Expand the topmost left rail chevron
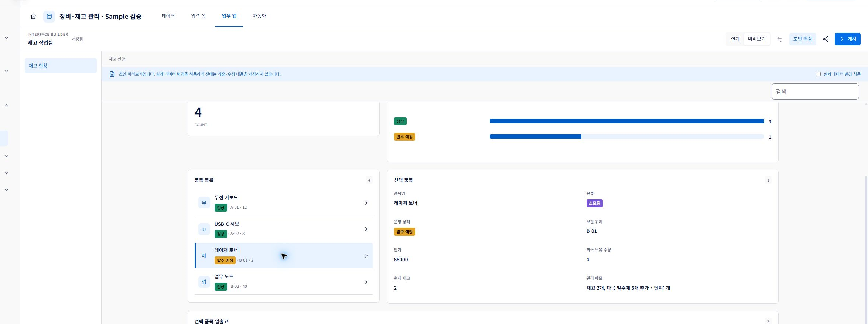Screen dimensions: 868x324 (x=6, y=38)
